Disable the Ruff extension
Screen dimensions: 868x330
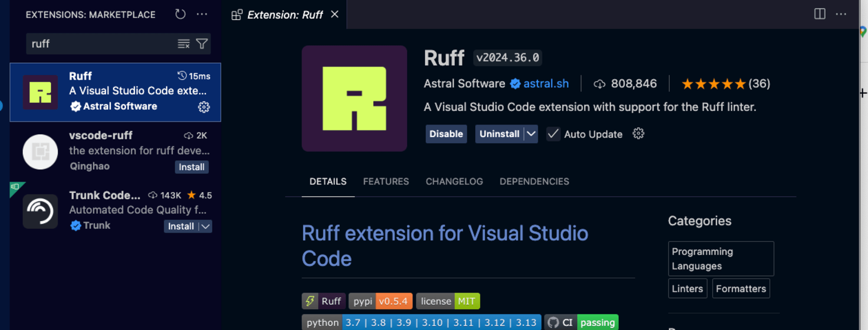446,134
